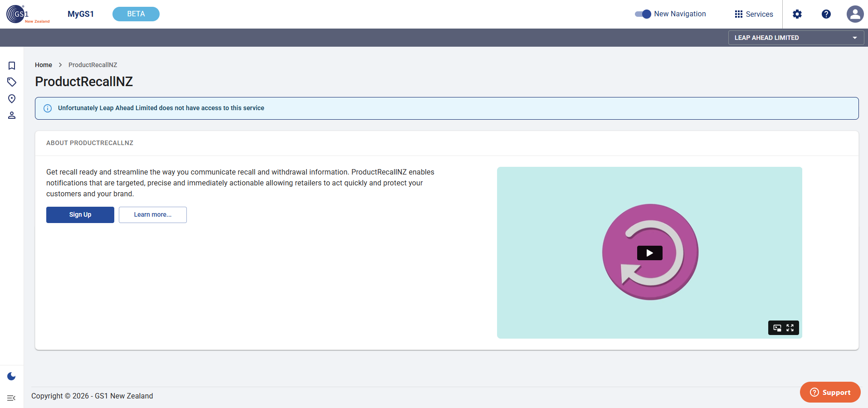Open the help question mark icon
Viewport: 868px width, 408px height.
click(x=826, y=14)
